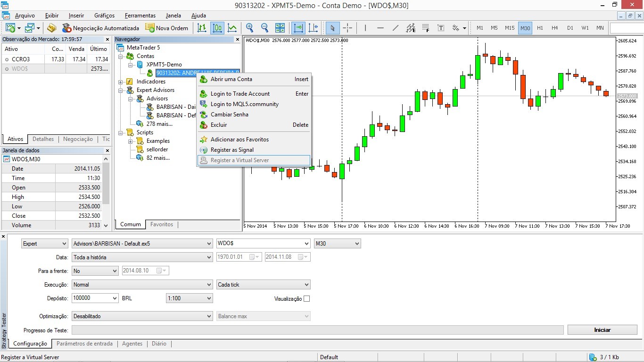Tile chart windows icon

point(280,28)
